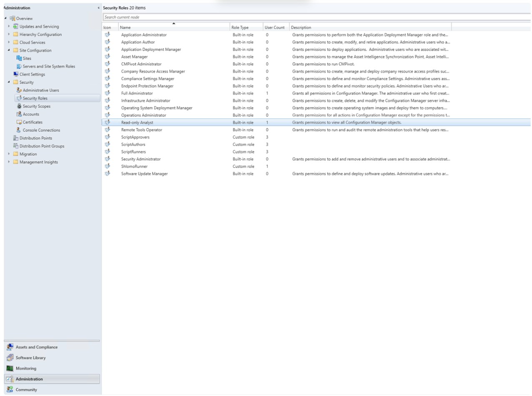Click the Certificates icon in the tree
This screenshot has width=532, height=396.
pyautogui.click(x=19, y=122)
